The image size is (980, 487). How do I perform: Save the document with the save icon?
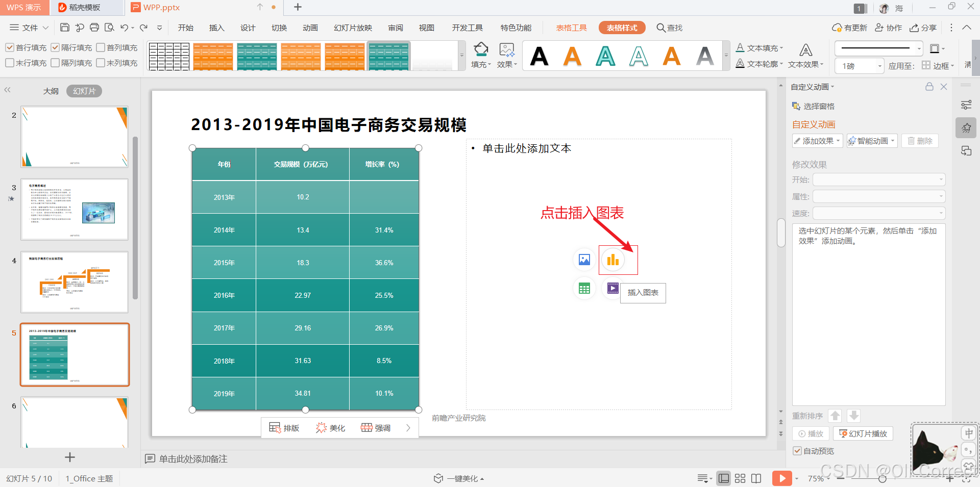[65, 28]
